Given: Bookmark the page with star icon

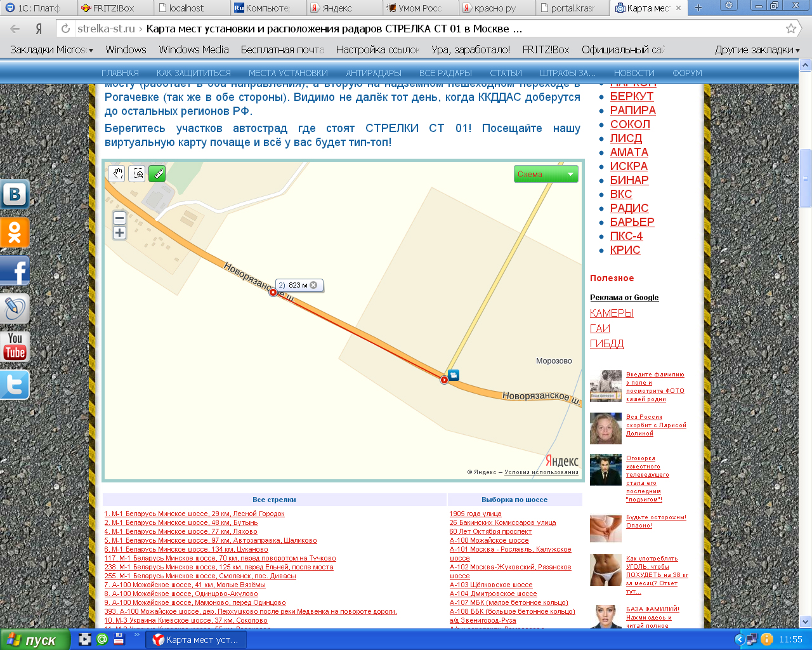Looking at the screenshot, I should coord(791,29).
